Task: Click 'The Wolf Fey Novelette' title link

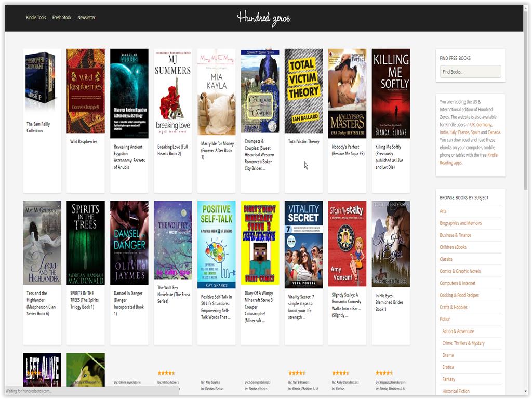Action: click(x=174, y=294)
